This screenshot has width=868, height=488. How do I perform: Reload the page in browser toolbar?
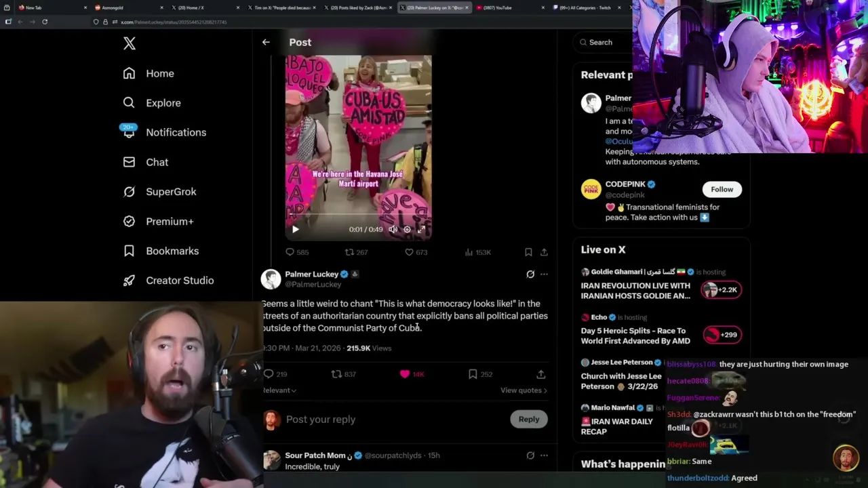45,22
